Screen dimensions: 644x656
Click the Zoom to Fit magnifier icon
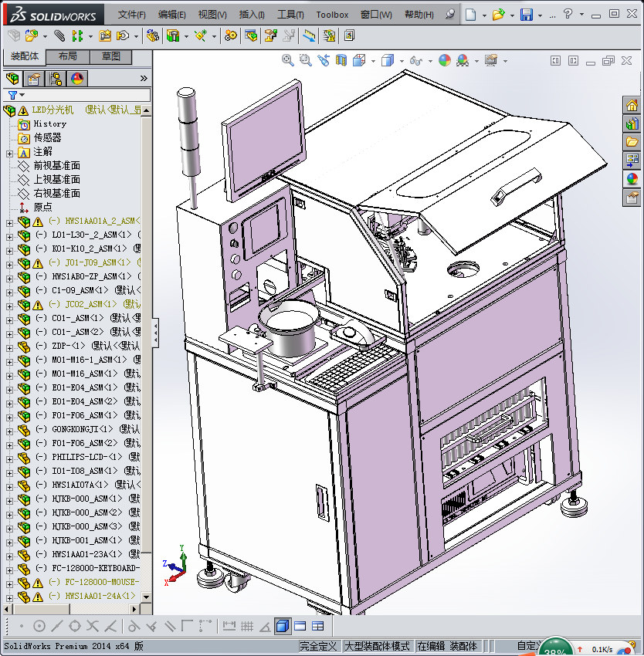pyautogui.click(x=288, y=60)
